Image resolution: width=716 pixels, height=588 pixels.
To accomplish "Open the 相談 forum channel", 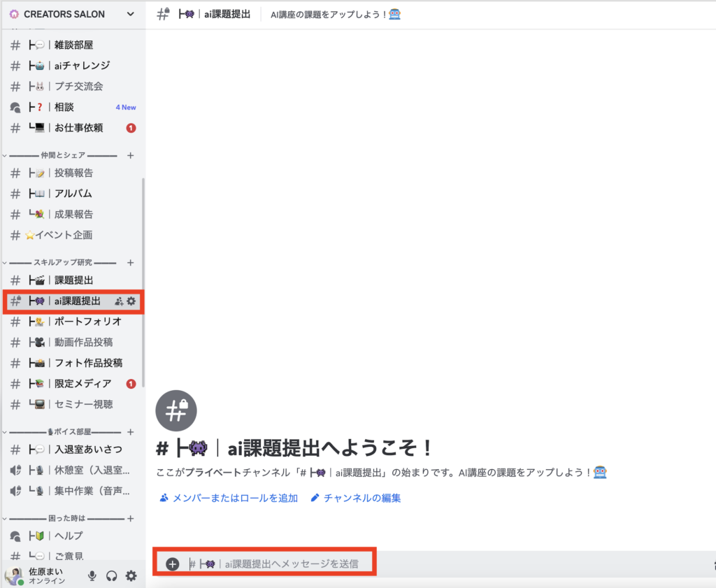I will click(x=73, y=107).
